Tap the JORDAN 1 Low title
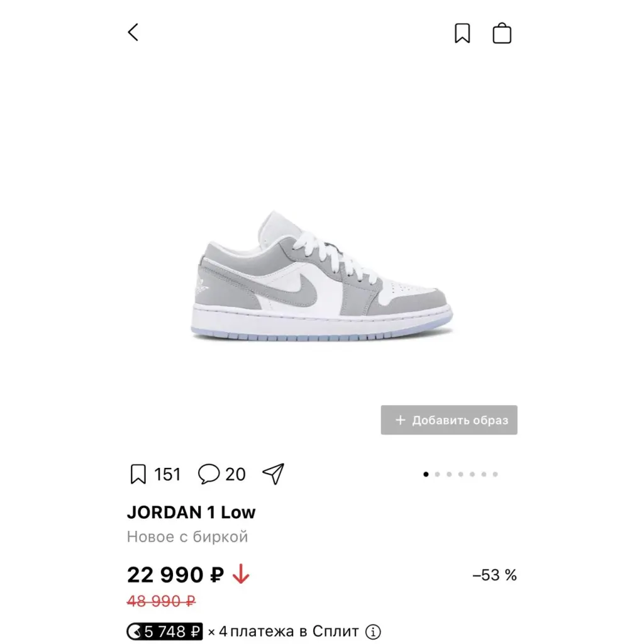This screenshot has height=644, width=644. tap(191, 512)
